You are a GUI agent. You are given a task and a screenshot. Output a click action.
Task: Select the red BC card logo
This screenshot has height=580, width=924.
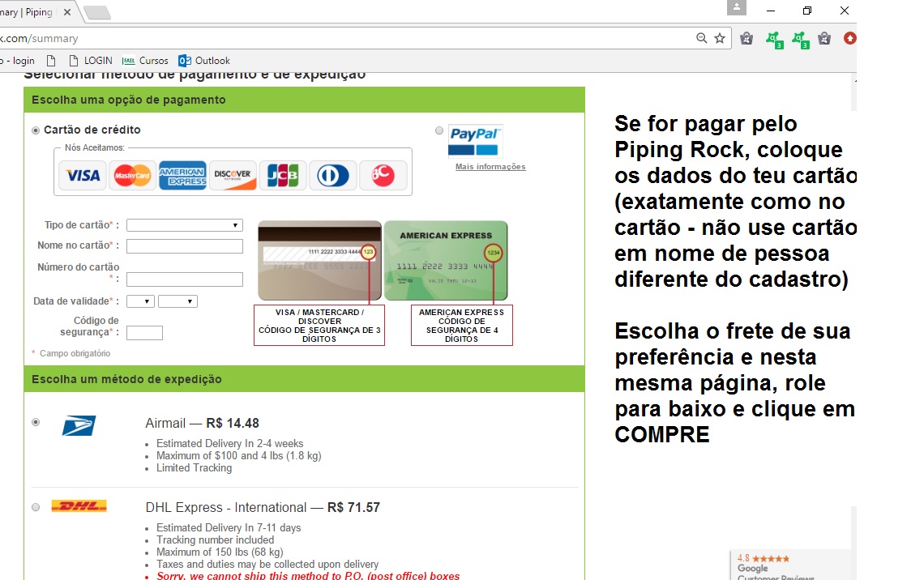(x=383, y=176)
